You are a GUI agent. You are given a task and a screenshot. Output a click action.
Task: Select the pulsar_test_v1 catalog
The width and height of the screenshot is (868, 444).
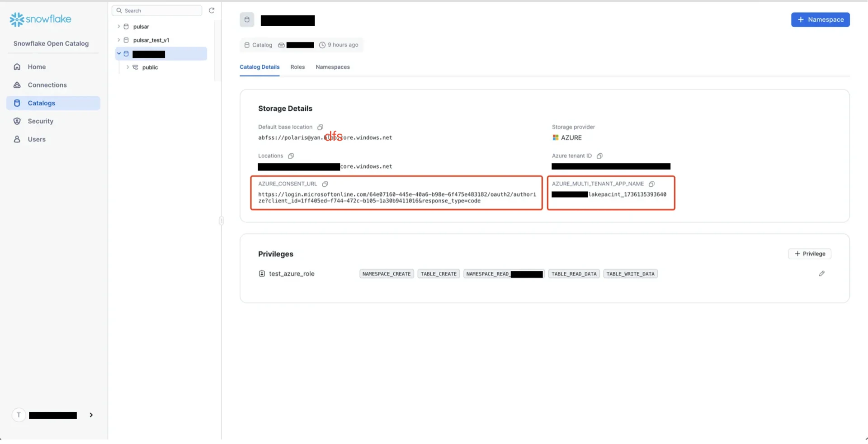tap(151, 40)
